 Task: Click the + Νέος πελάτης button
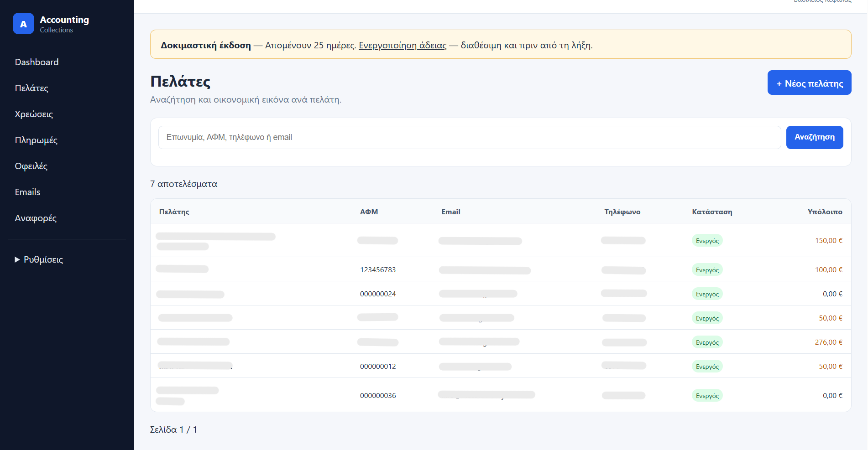pos(809,83)
